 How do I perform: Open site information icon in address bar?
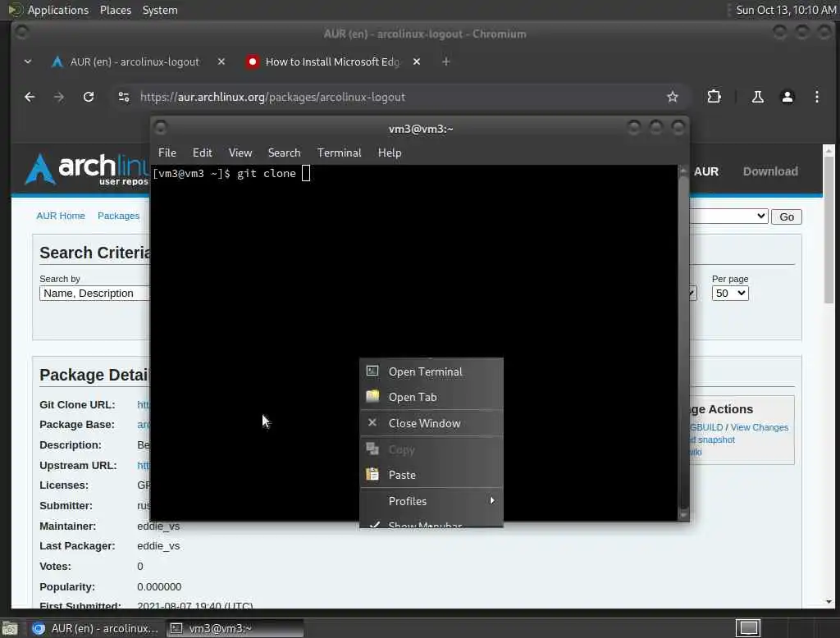124,97
